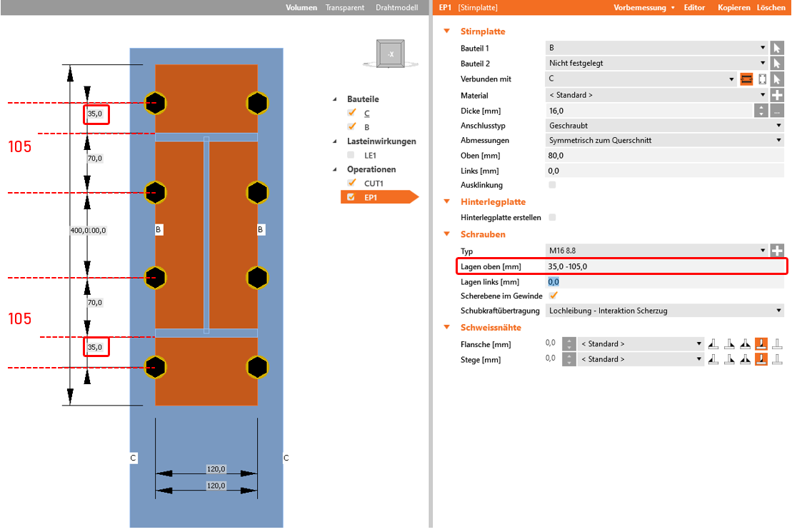Open the Schubkraftübertragung dropdown
Screen dimensions: 792x532
[665, 311]
